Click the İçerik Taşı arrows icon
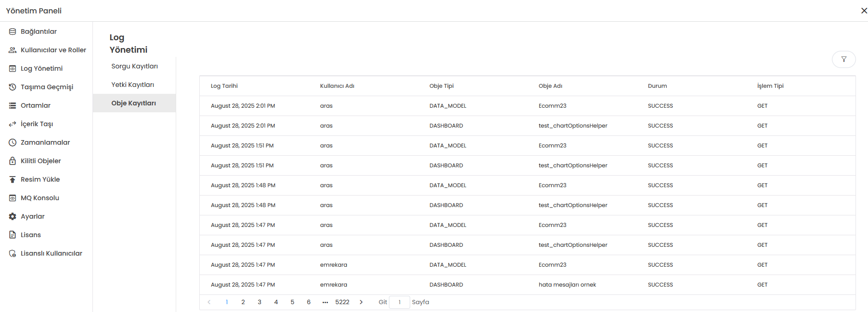This screenshot has height=312, width=868. 12,124
